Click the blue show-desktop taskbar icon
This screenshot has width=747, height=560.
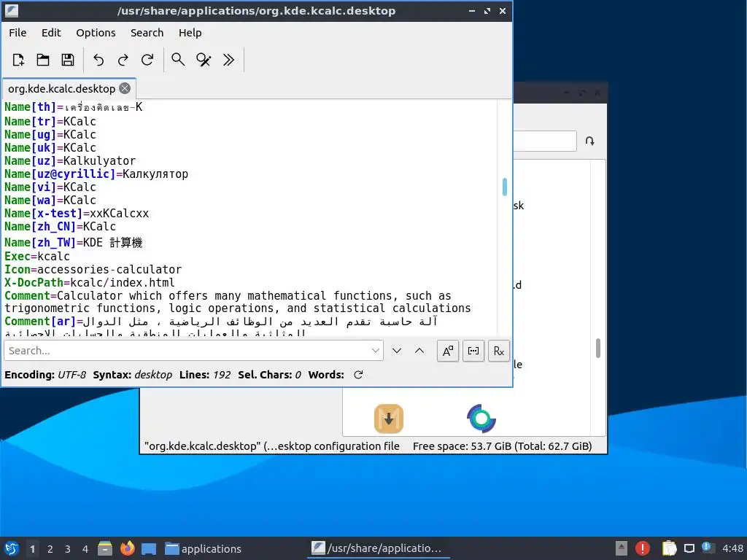click(149, 548)
